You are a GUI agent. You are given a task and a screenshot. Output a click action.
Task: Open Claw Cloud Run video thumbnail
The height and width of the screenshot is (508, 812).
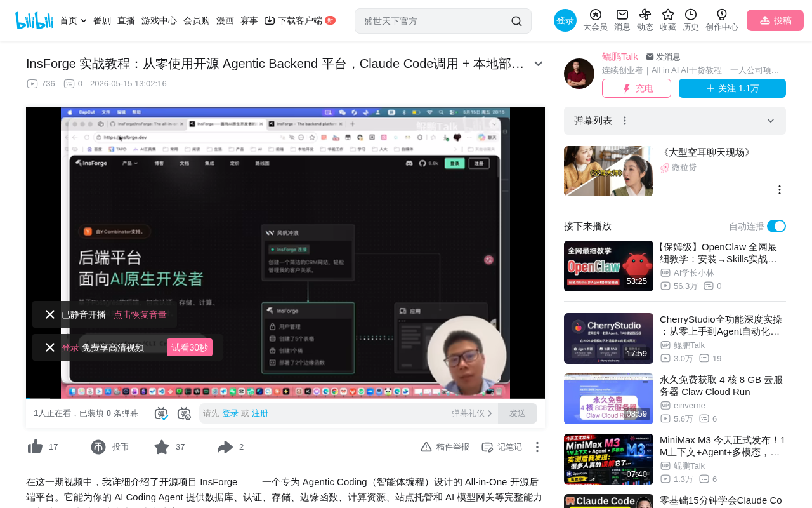tap(608, 399)
